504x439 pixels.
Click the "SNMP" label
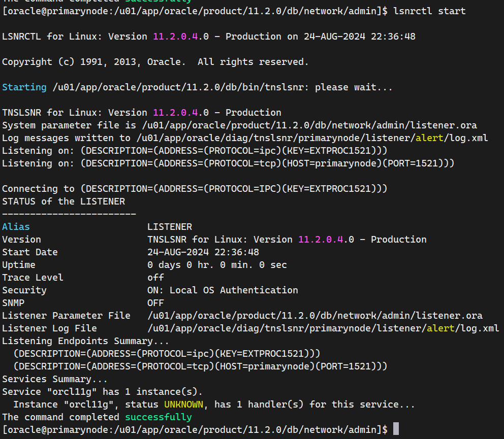(13, 302)
